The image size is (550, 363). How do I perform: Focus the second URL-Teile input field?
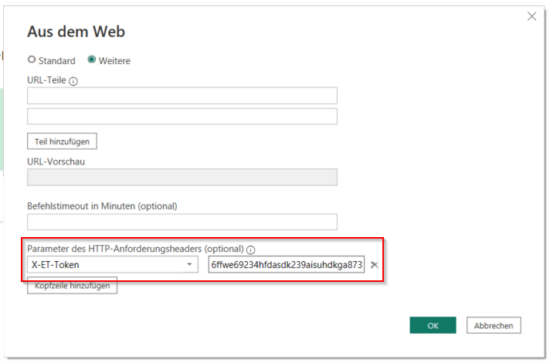click(182, 116)
